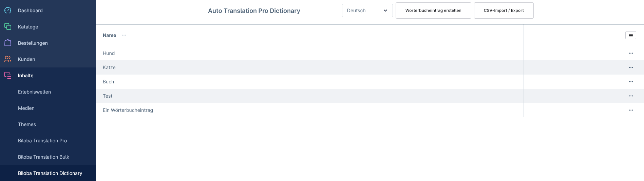This screenshot has width=644, height=181.
Task: Select the Hund dictionary entry name
Action: point(109,53)
